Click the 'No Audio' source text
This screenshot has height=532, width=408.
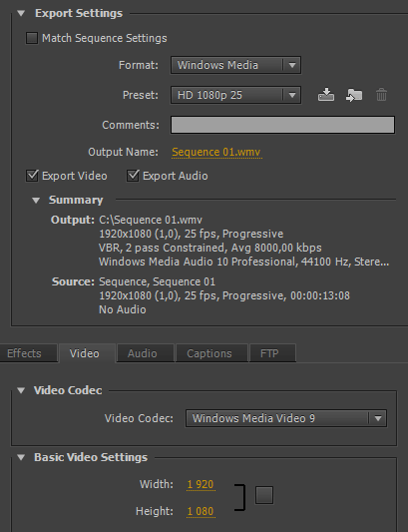(123, 309)
